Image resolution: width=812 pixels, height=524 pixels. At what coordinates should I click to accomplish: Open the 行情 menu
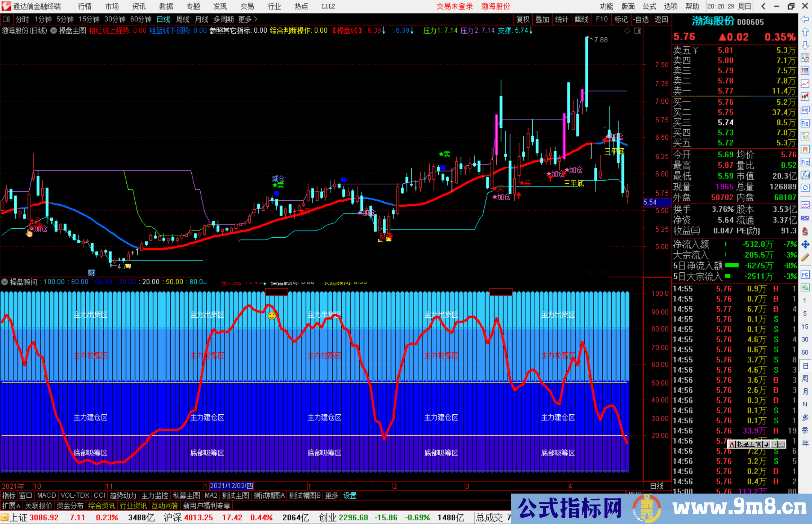point(85,6)
